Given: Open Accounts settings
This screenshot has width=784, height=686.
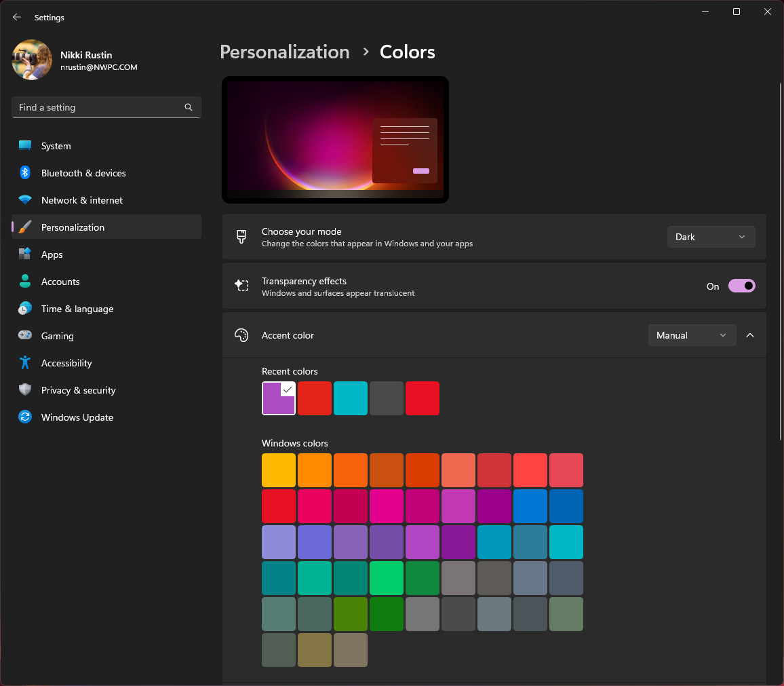Looking at the screenshot, I should point(106,281).
